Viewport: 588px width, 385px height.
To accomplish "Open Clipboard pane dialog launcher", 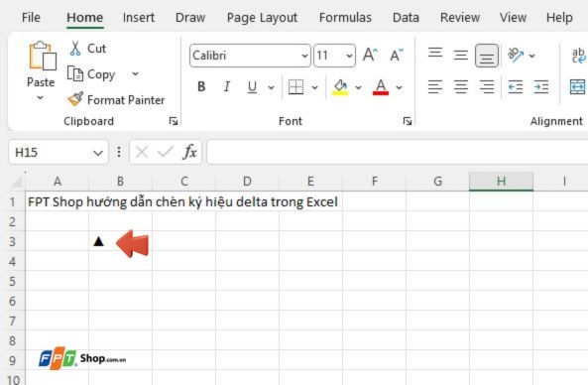I will click(x=174, y=121).
